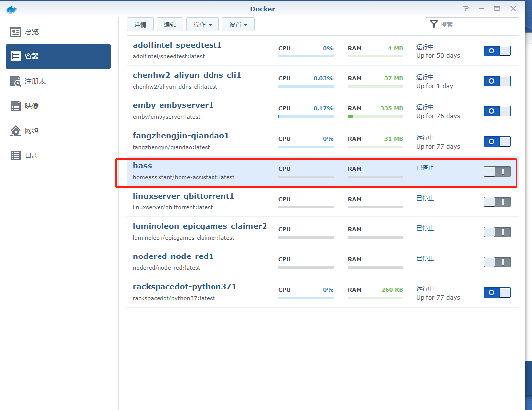Select the rackspacedot-python371 container name
This screenshot has width=532, height=410.
(x=184, y=287)
